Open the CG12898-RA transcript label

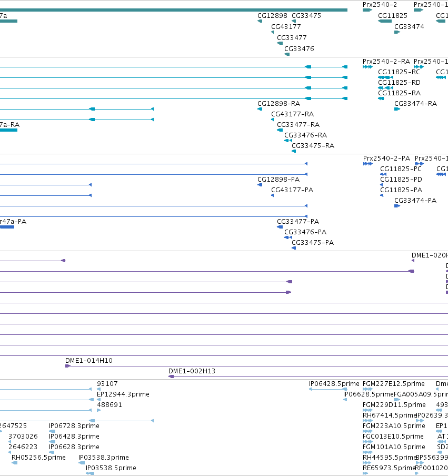(x=278, y=104)
